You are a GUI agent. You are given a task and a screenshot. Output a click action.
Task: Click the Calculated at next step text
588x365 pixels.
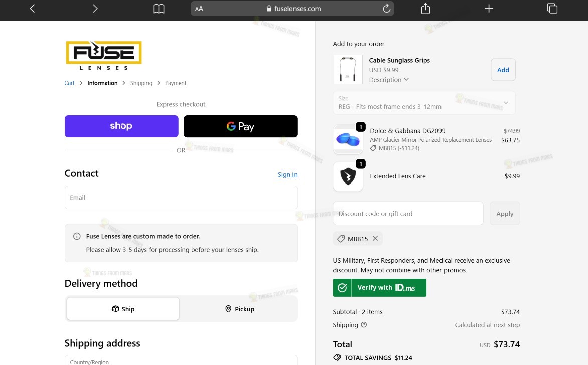[x=487, y=325]
